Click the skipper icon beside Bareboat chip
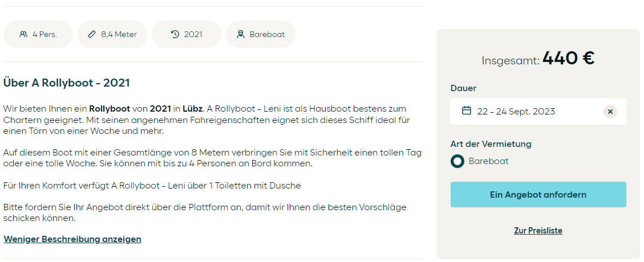This screenshot has width=644, height=262. 241,34
